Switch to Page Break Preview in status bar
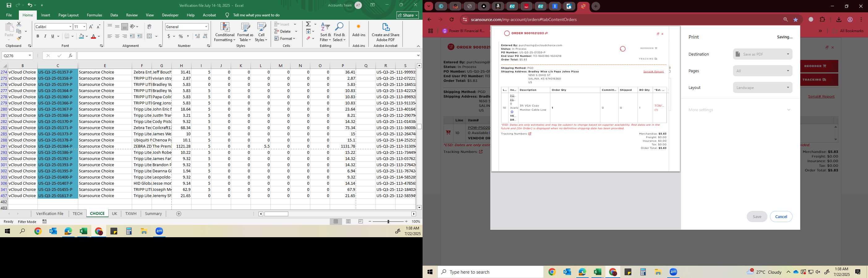 coord(361,221)
